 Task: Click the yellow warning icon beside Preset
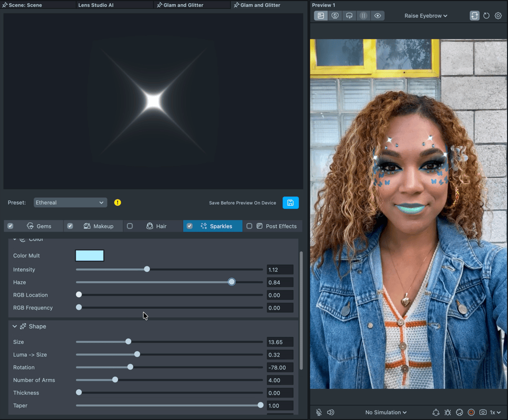(x=117, y=203)
